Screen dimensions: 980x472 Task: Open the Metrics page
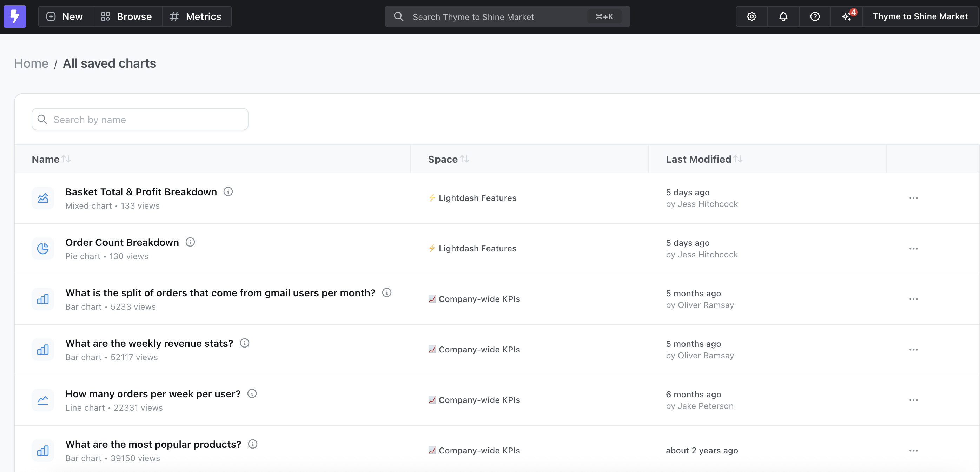click(x=196, y=16)
